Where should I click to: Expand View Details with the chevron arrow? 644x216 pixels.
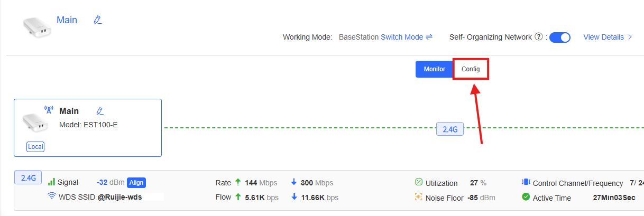(630, 37)
